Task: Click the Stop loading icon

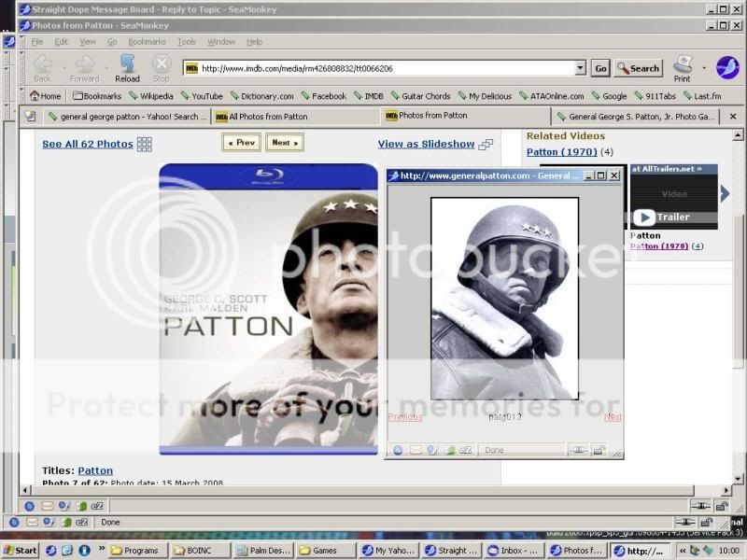Action: 162,66
